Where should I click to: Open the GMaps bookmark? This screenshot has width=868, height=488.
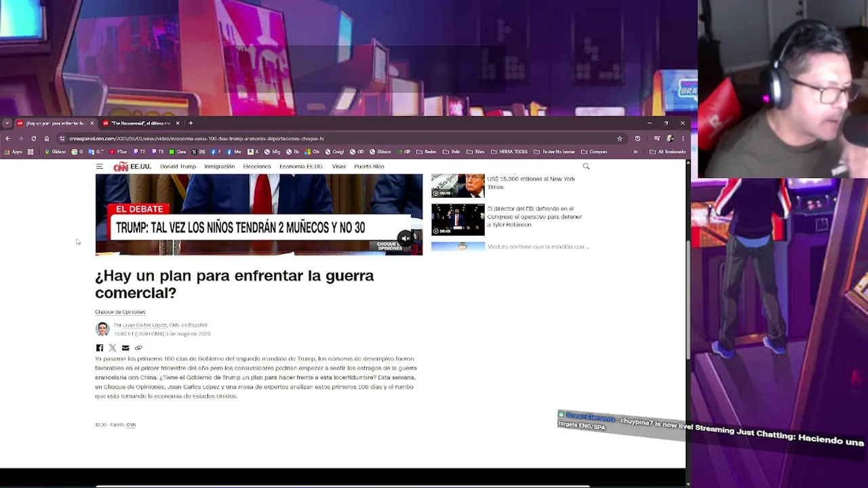click(x=55, y=152)
